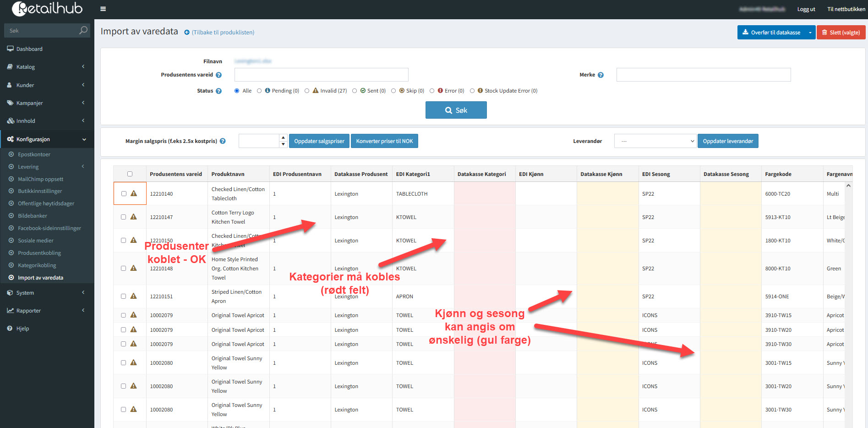Click the search magnifier icon in sidebar
868x428 pixels.
(83, 30)
